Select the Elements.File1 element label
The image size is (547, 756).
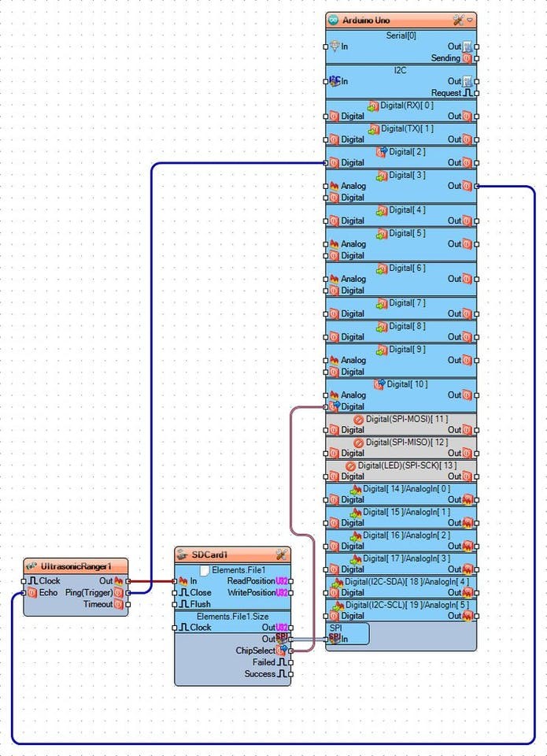[238, 570]
